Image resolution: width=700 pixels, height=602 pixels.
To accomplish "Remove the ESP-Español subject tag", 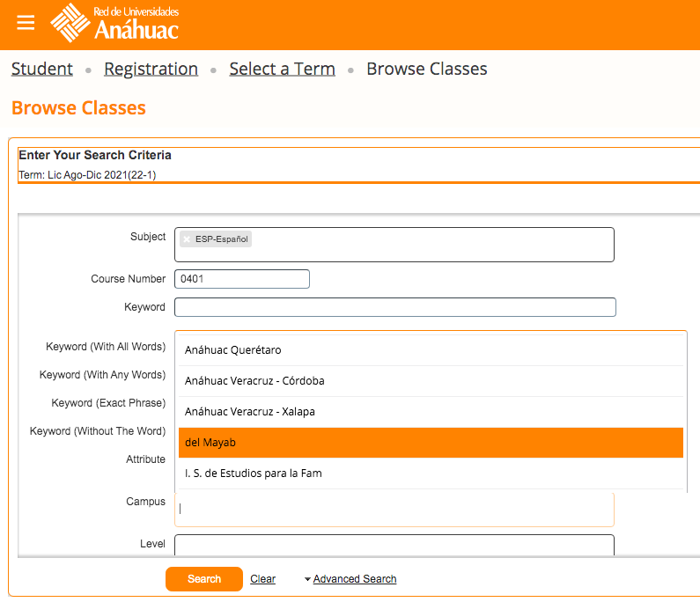I will [x=187, y=239].
